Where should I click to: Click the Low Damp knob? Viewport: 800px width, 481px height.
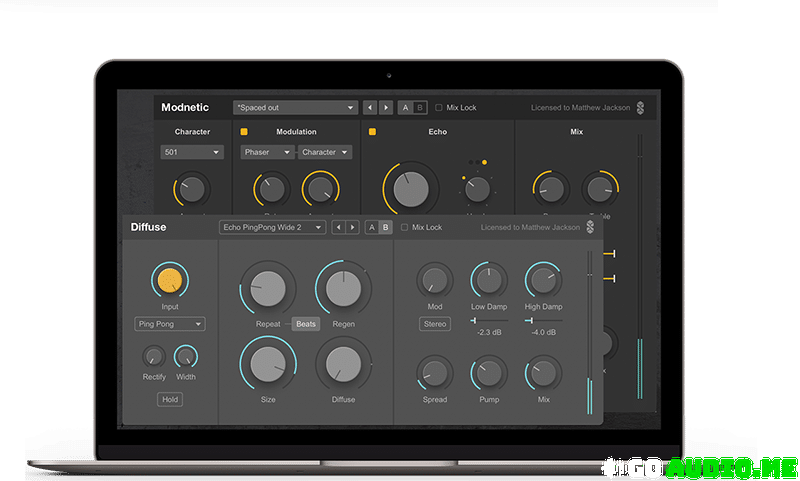489,280
